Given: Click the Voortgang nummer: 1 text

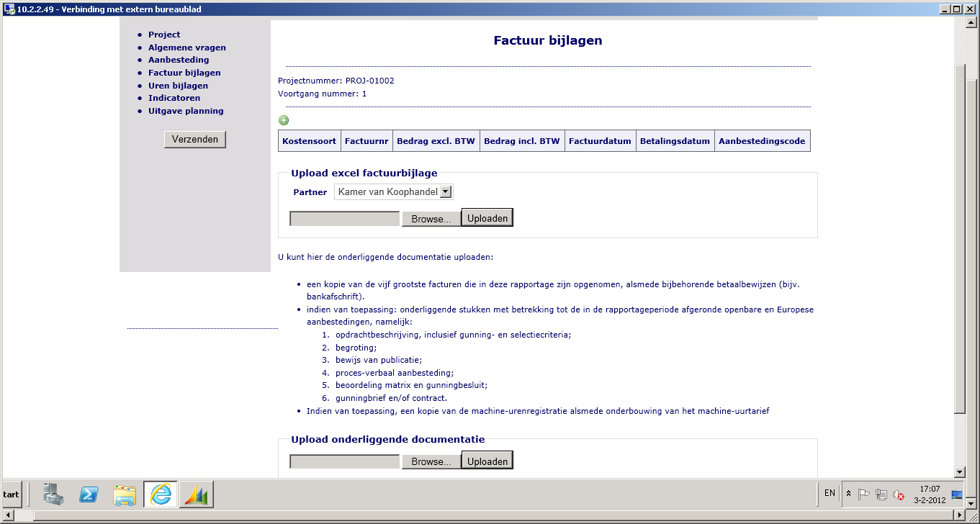Looking at the screenshot, I should click(x=323, y=94).
